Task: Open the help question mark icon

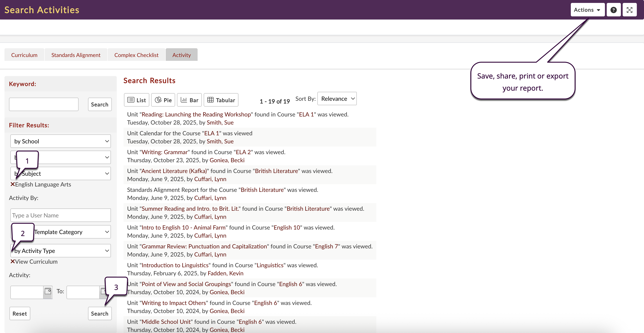Action: tap(613, 10)
